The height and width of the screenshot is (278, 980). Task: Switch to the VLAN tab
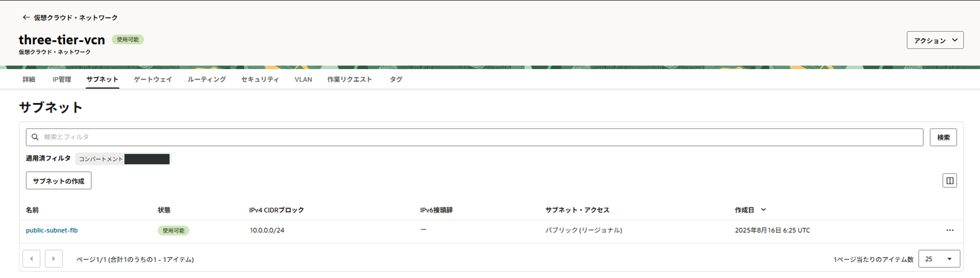point(303,79)
